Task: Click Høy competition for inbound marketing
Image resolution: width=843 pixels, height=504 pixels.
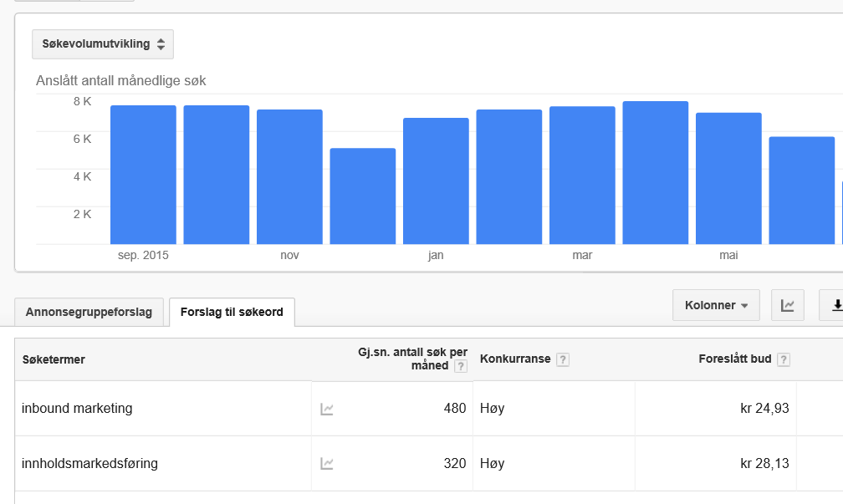Action: pos(492,409)
